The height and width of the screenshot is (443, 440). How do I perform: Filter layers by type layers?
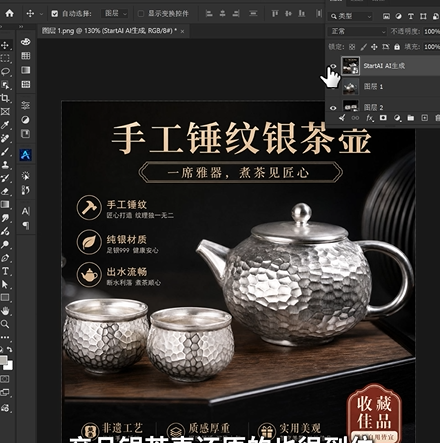tap(411, 16)
